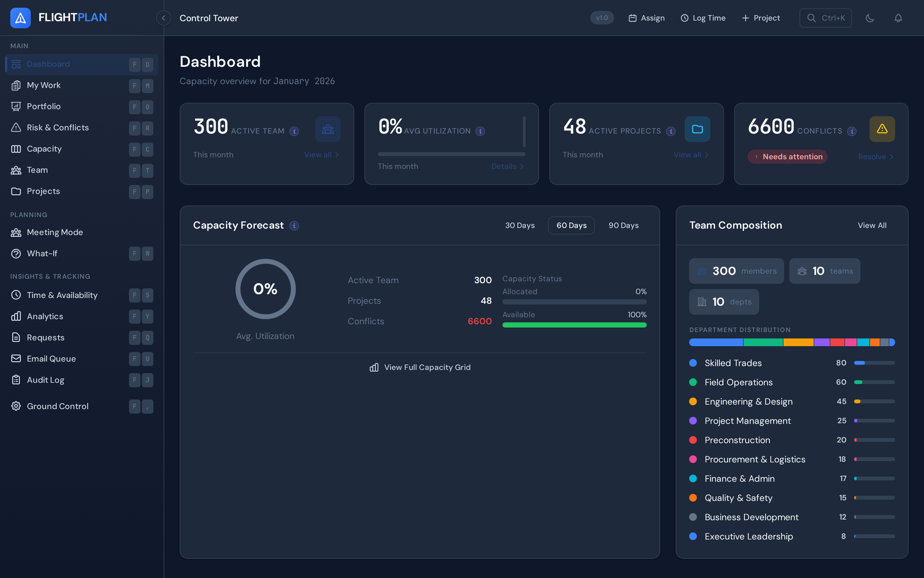The width and height of the screenshot is (924, 578).
Task: Click the Active Team people icon tile
Action: pyautogui.click(x=328, y=129)
